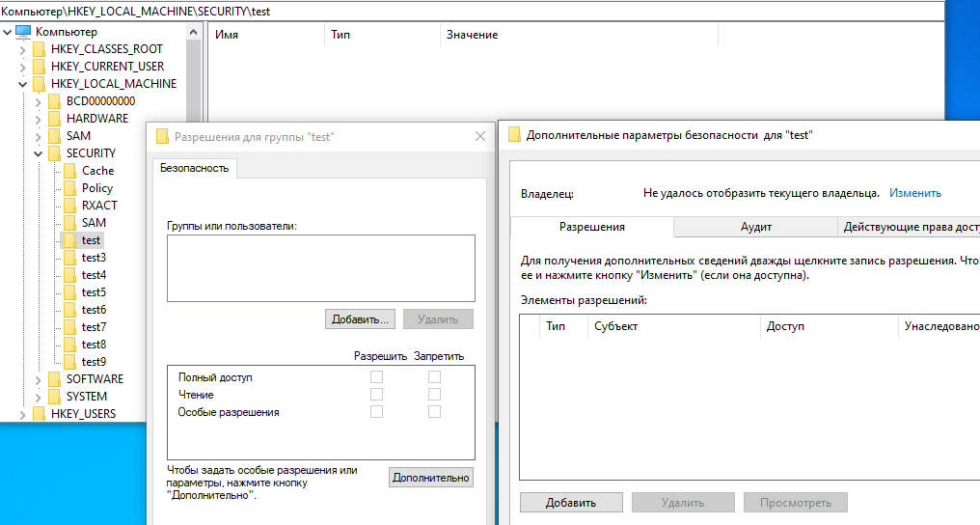Expand the SYSTEM key branch
The image size is (980, 525).
38,397
